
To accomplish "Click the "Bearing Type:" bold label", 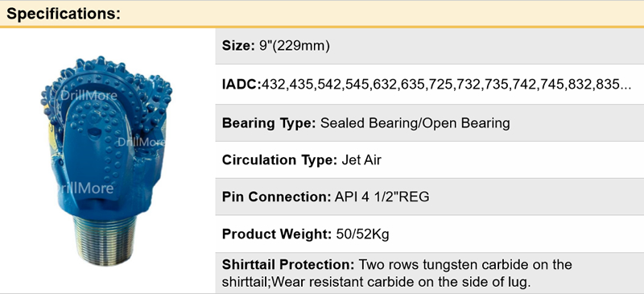I will [x=269, y=123].
